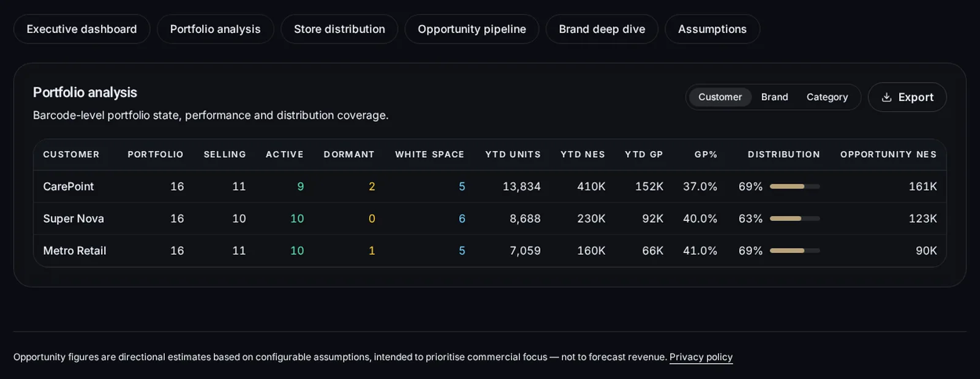Select the Metro Retail customer row
The image size is (980, 379).
(490, 250)
